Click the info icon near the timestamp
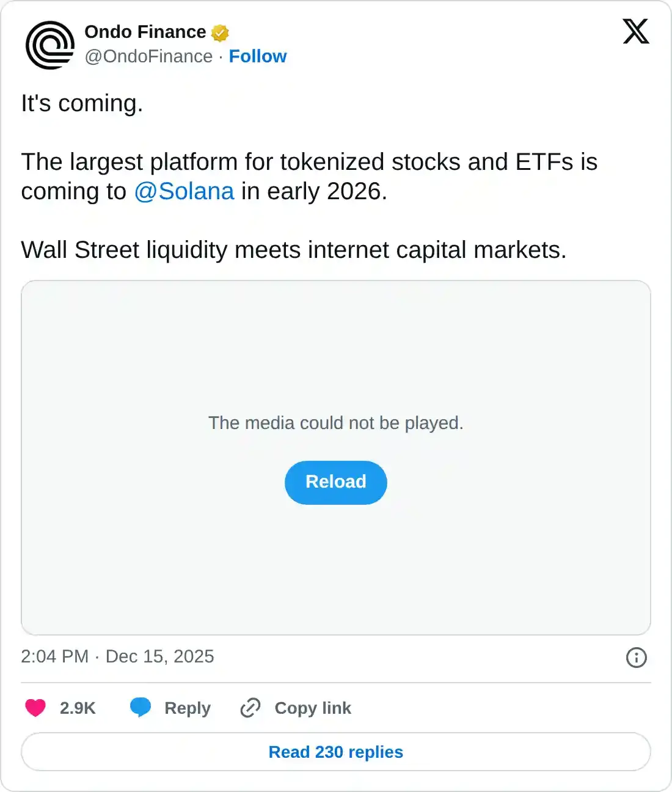Viewport: 672px width, 792px height. (x=636, y=658)
